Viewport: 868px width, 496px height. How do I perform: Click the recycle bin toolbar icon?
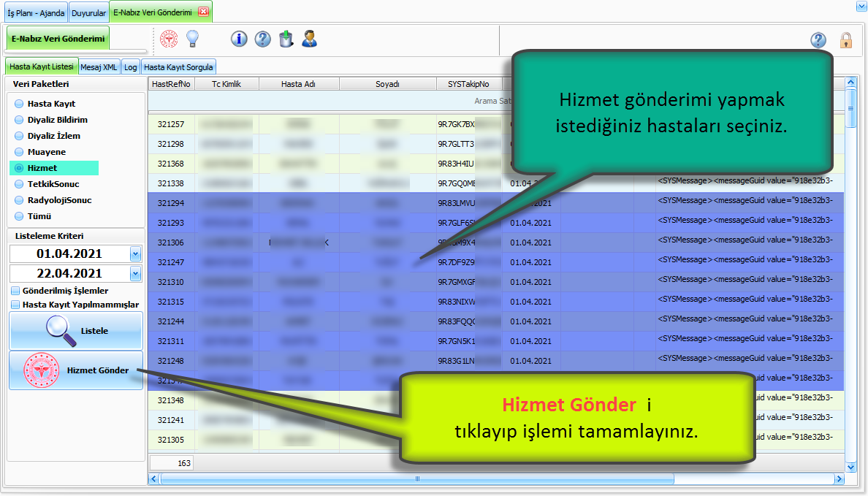pos(286,39)
